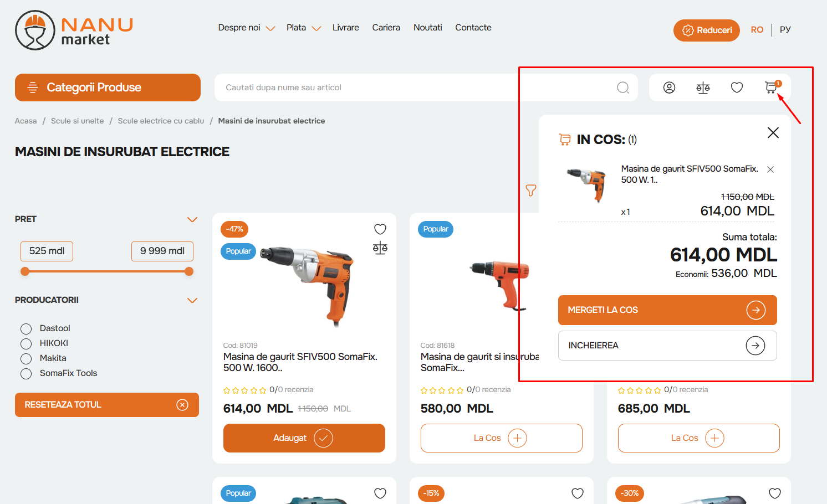Viewport: 827px width, 504px height.
Task: Open the user account icon
Action: [669, 88]
